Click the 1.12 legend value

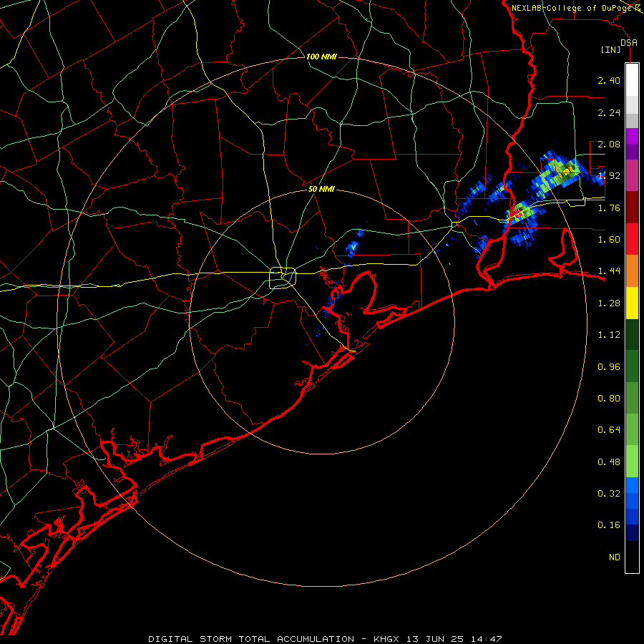coord(609,335)
